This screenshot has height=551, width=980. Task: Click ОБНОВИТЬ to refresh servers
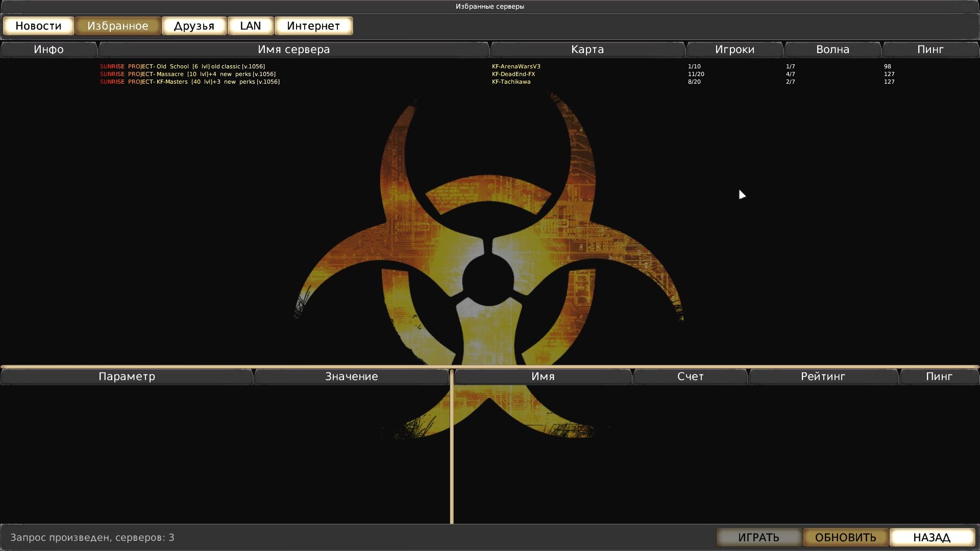(845, 537)
